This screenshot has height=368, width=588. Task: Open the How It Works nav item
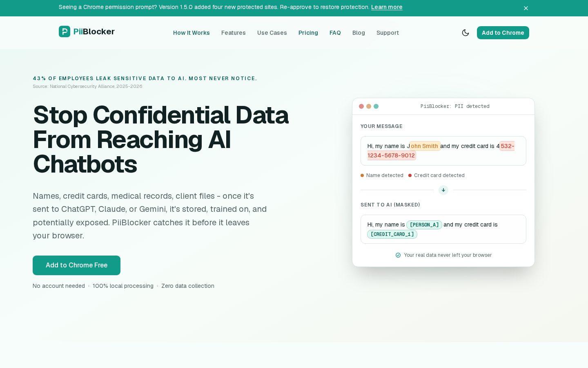(192, 33)
